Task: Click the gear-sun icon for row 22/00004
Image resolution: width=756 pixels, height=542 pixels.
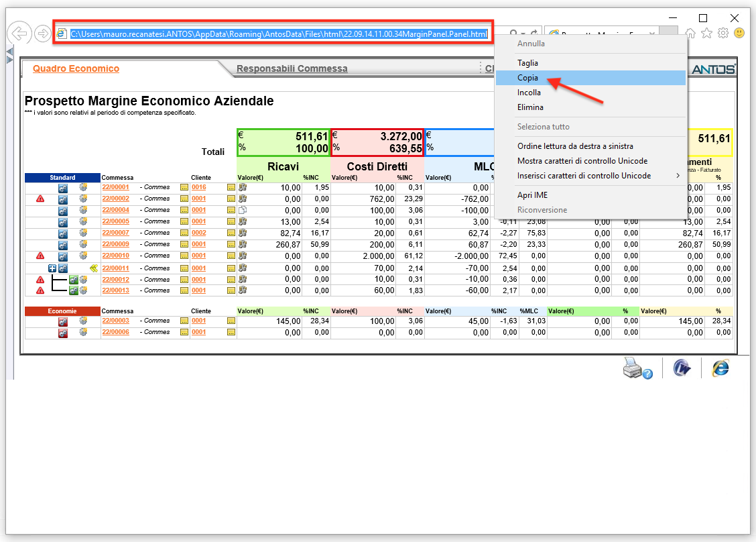Action: [83, 210]
